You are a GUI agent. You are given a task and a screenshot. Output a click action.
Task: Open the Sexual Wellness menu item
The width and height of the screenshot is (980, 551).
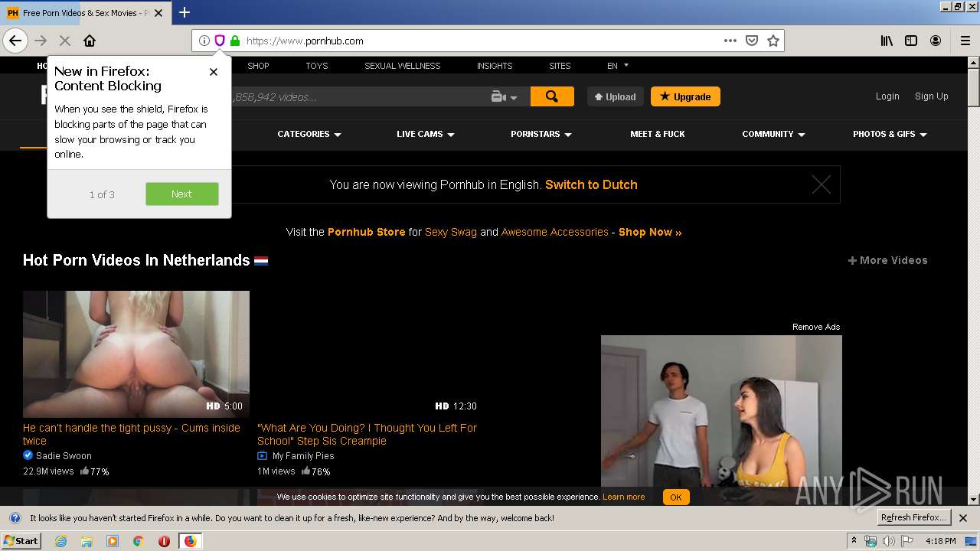(403, 66)
